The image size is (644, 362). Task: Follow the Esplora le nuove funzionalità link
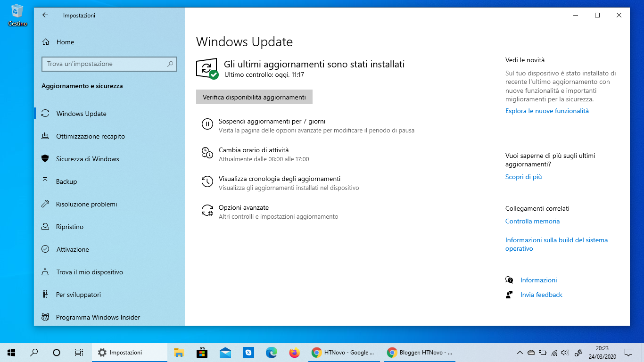547,111
